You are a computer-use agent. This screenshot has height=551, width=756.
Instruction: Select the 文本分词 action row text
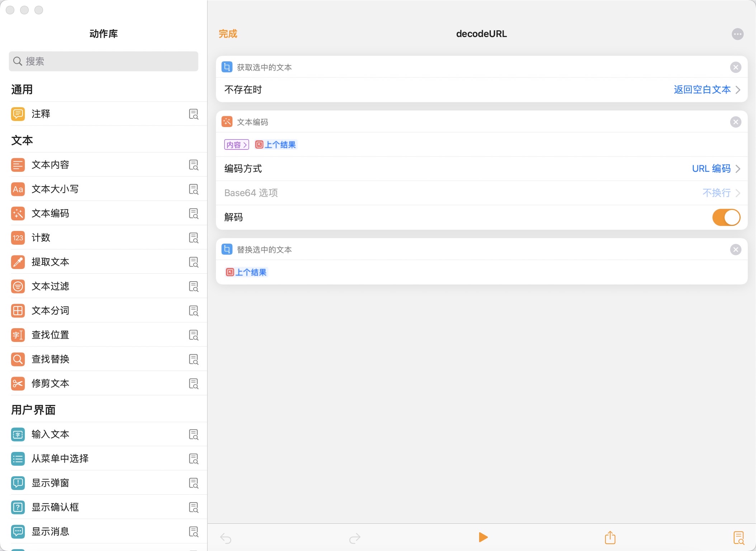pyautogui.click(x=51, y=311)
